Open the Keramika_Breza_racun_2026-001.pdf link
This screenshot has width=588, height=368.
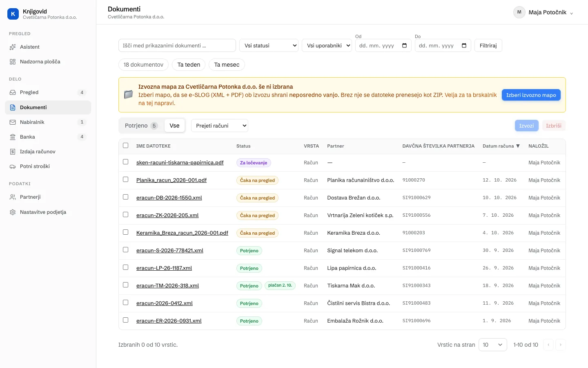pos(182,233)
